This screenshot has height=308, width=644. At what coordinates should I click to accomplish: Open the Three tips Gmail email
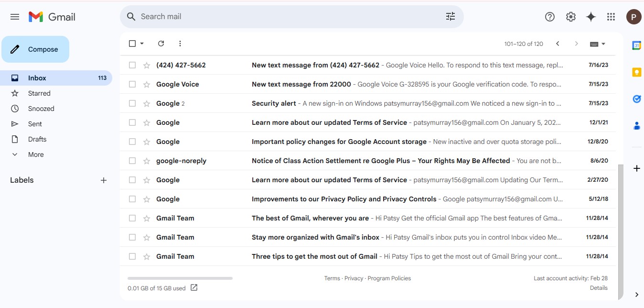368,256
